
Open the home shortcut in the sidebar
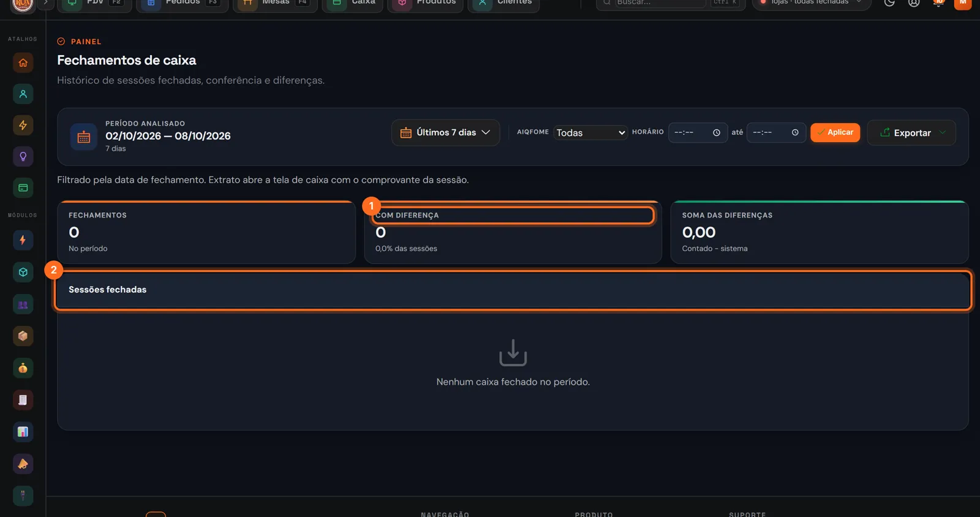click(x=23, y=62)
